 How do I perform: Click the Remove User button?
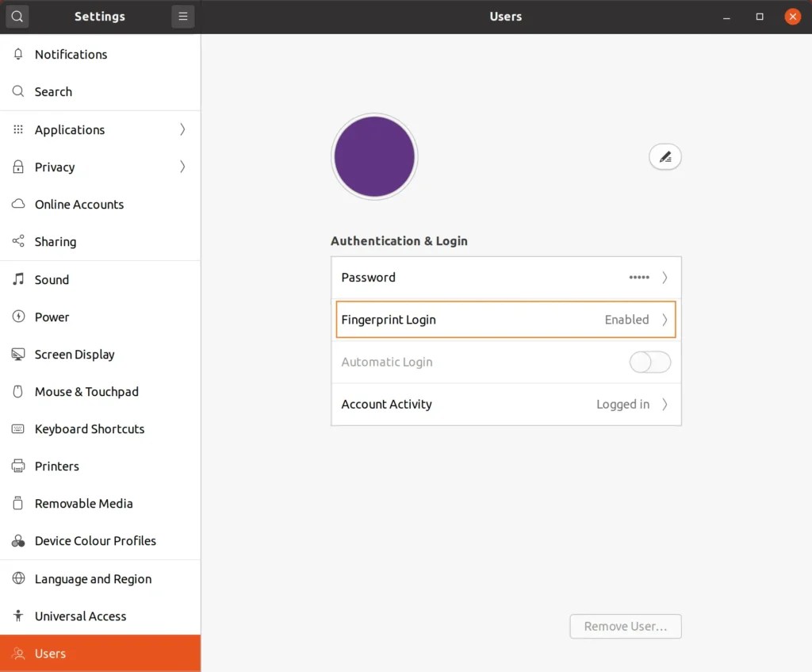(x=625, y=626)
